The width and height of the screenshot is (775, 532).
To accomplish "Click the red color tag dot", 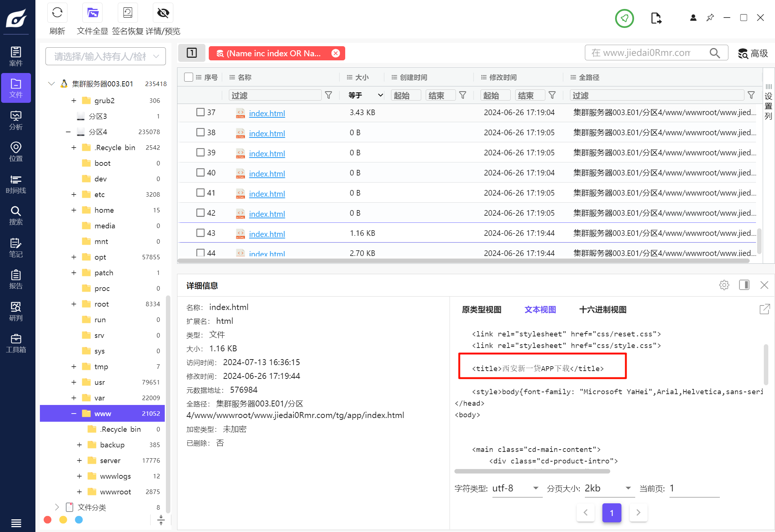I will pyautogui.click(x=48, y=520).
